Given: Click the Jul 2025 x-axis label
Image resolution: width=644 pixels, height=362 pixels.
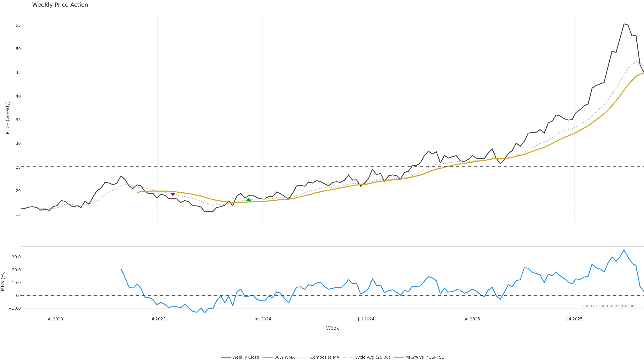Looking at the screenshot, I should click(574, 319).
